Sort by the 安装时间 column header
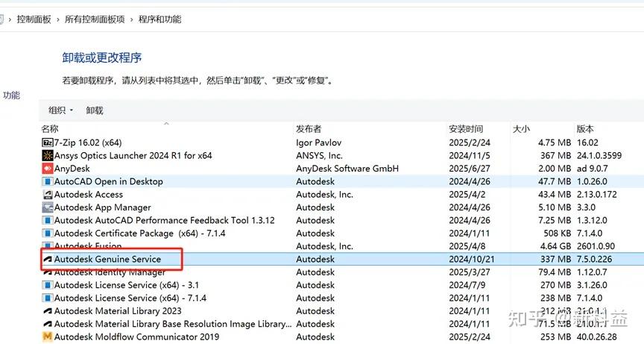This screenshot has width=644, height=344. click(x=466, y=129)
